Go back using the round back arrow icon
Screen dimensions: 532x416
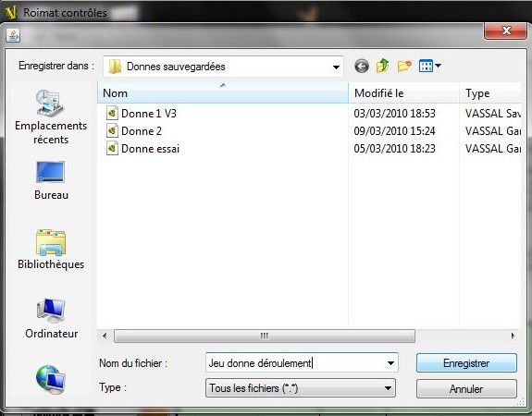tap(362, 67)
